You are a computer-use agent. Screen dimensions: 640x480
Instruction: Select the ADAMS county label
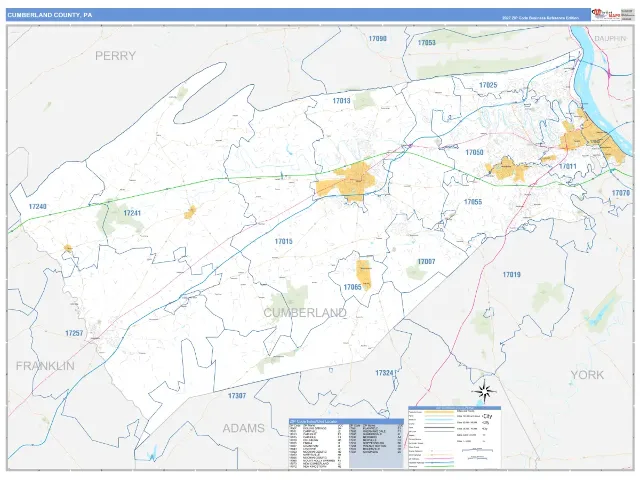coord(244,428)
